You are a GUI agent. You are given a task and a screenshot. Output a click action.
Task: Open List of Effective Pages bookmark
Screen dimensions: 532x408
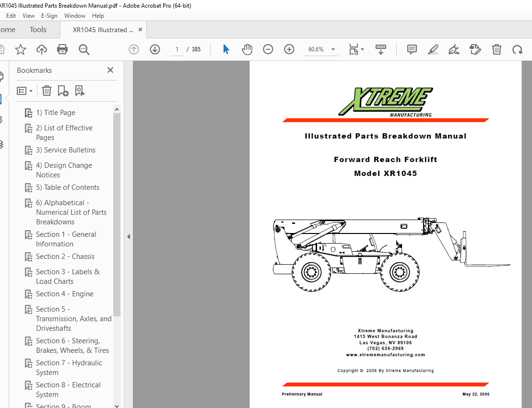(x=64, y=133)
